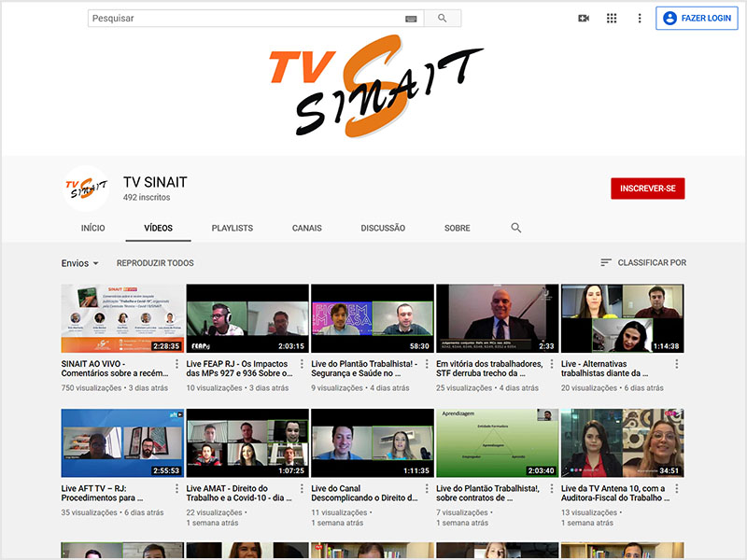
Task: Open Live AMAT Direito do Trabalho title
Action: coord(239,493)
